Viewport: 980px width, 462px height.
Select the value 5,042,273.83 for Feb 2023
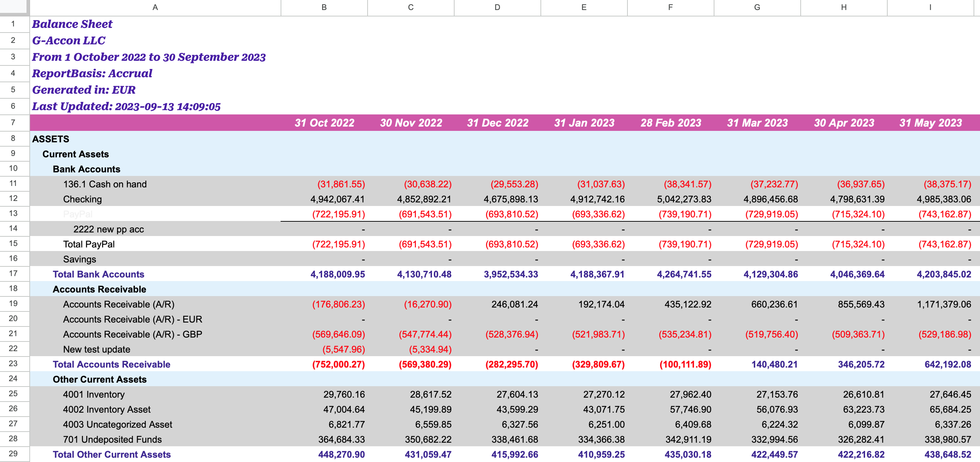684,199
